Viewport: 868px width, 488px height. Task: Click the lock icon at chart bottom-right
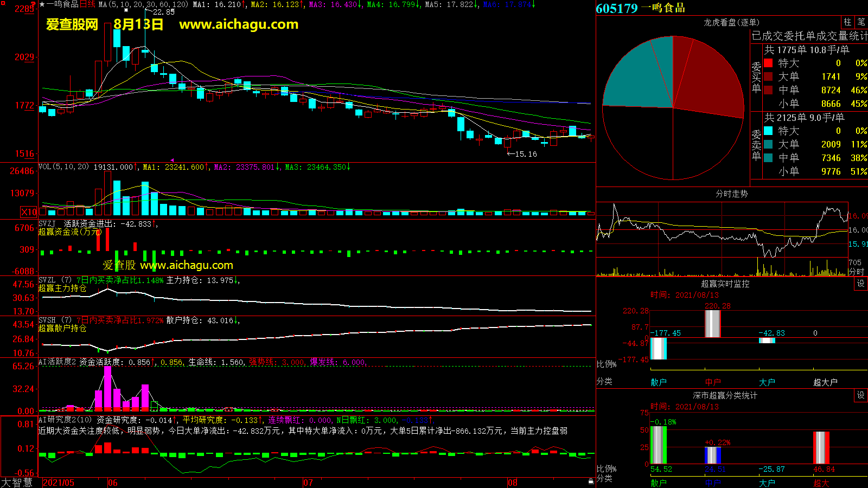[x=591, y=481]
